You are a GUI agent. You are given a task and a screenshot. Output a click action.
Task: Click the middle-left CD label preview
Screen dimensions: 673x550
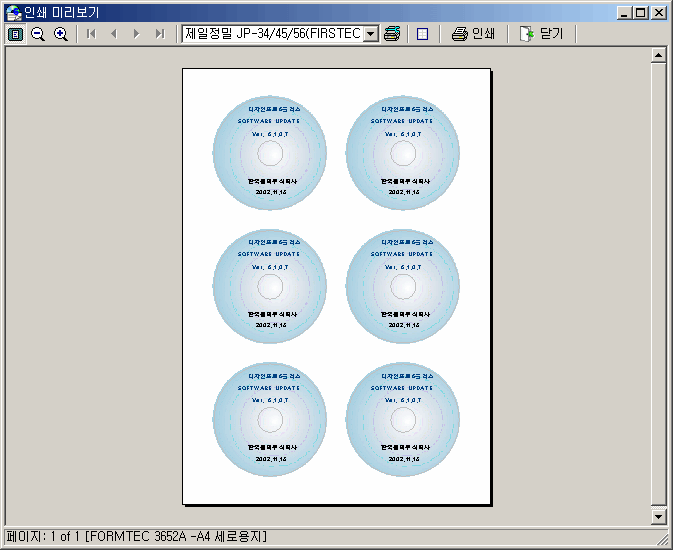tap(270, 286)
